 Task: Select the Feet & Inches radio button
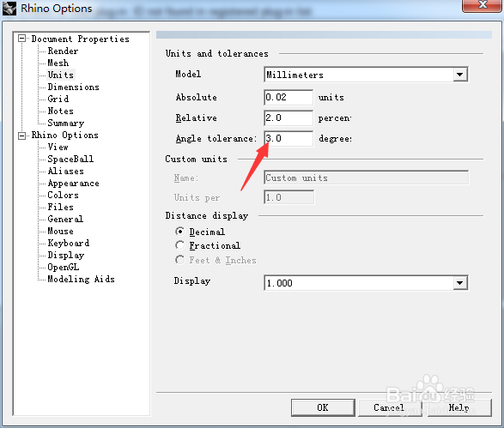180,259
